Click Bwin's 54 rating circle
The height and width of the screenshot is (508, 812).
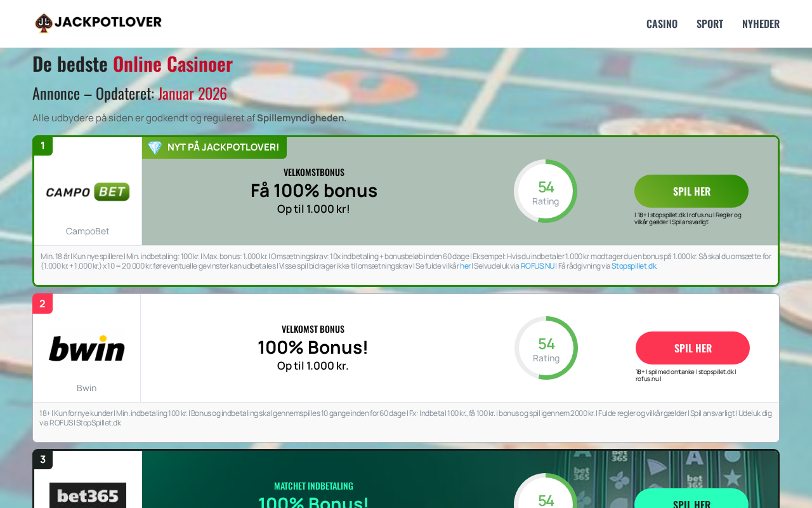tap(546, 348)
